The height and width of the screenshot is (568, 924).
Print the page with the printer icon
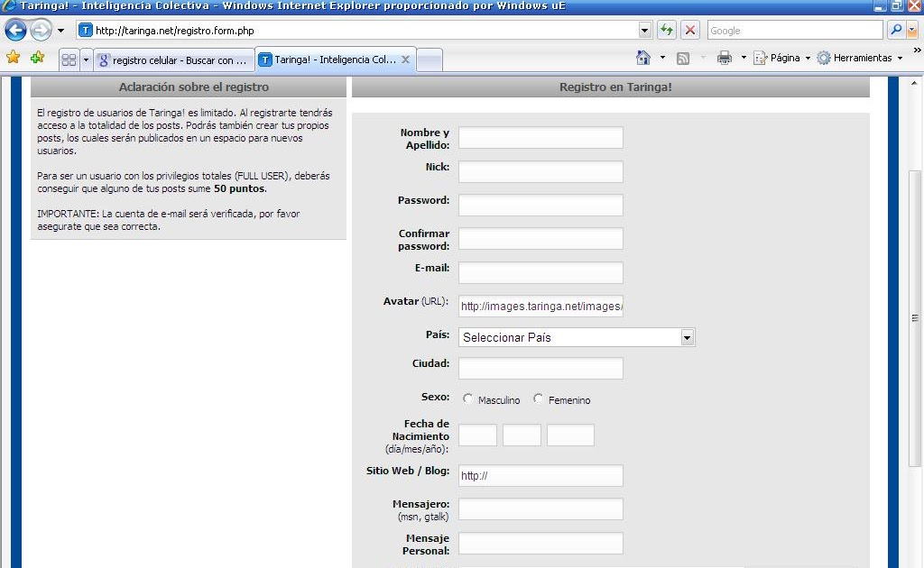(725, 58)
